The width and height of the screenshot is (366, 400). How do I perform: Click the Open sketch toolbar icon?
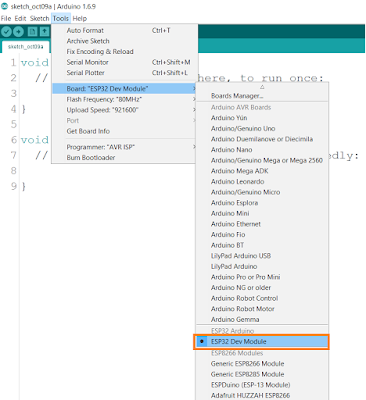(44, 32)
